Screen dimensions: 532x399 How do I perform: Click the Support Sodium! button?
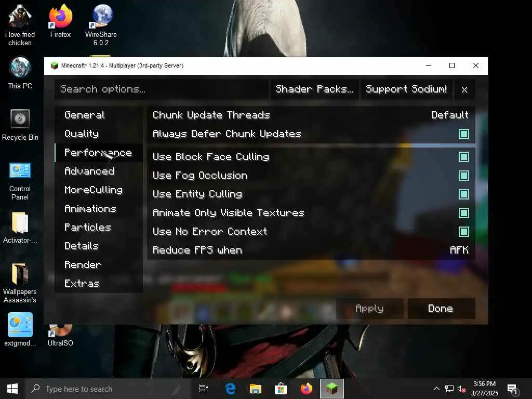pyautogui.click(x=406, y=89)
